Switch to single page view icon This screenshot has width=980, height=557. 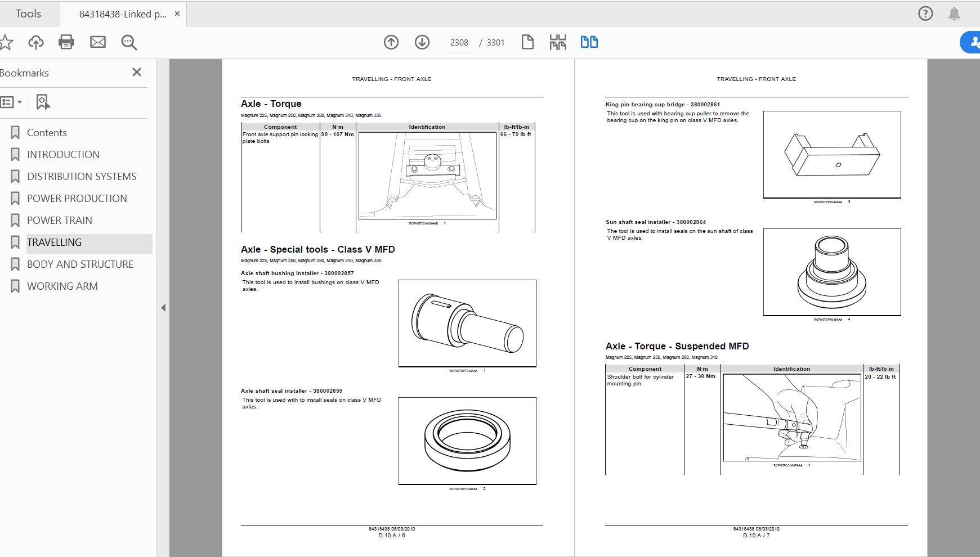click(527, 42)
